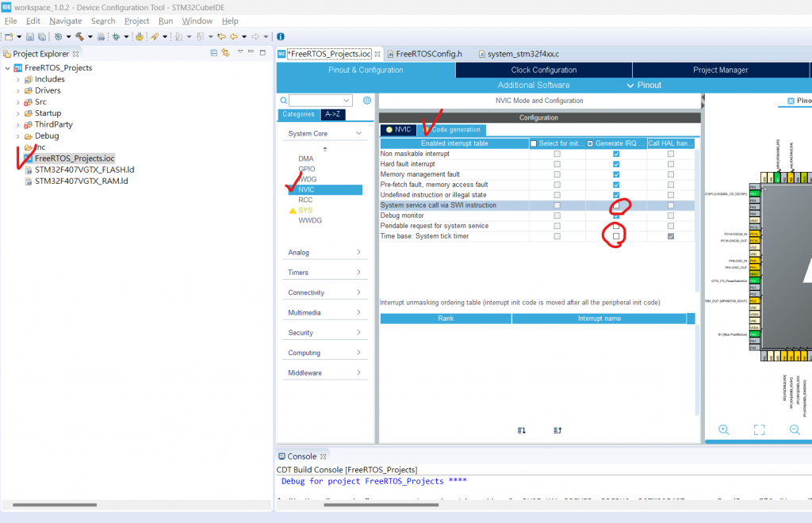Expand the Connectivity category
This screenshot has width=812, height=523.
[x=359, y=292]
